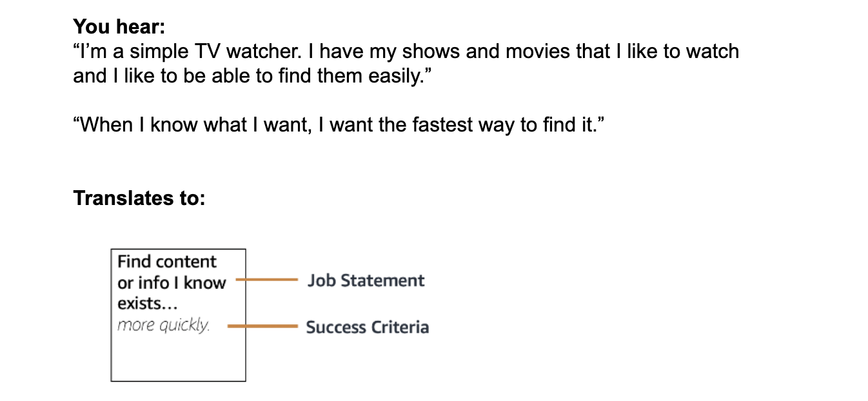This screenshot has height=401, width=868.
Task: Click the "Job Statement" label
Action: tap(366, 280)
